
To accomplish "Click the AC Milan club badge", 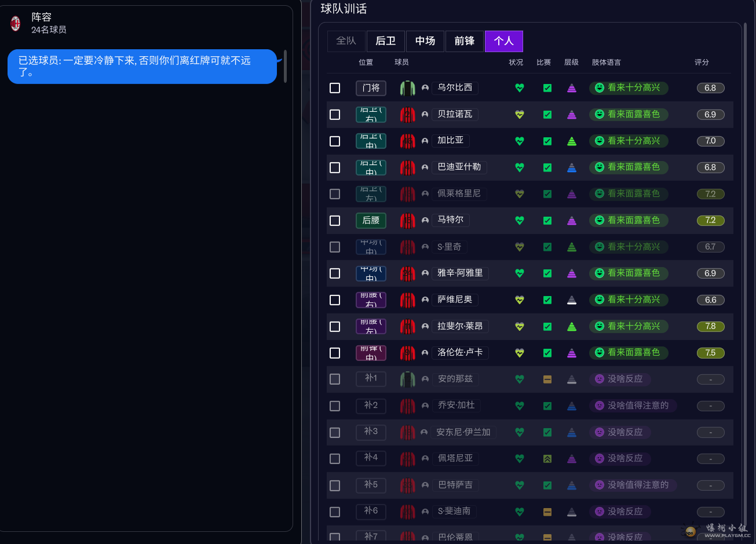I will 16,24.
